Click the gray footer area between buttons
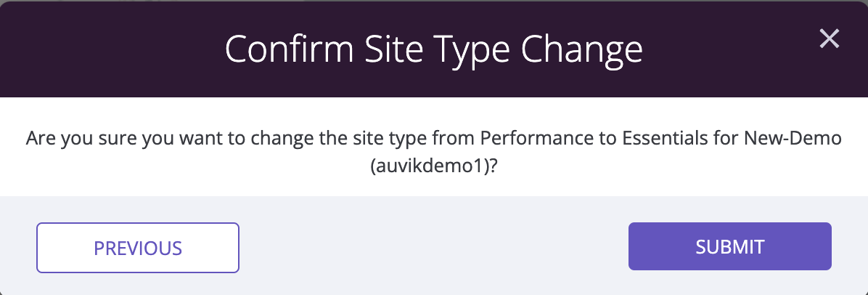The image size is (868, 295). (x=433, y=247)
